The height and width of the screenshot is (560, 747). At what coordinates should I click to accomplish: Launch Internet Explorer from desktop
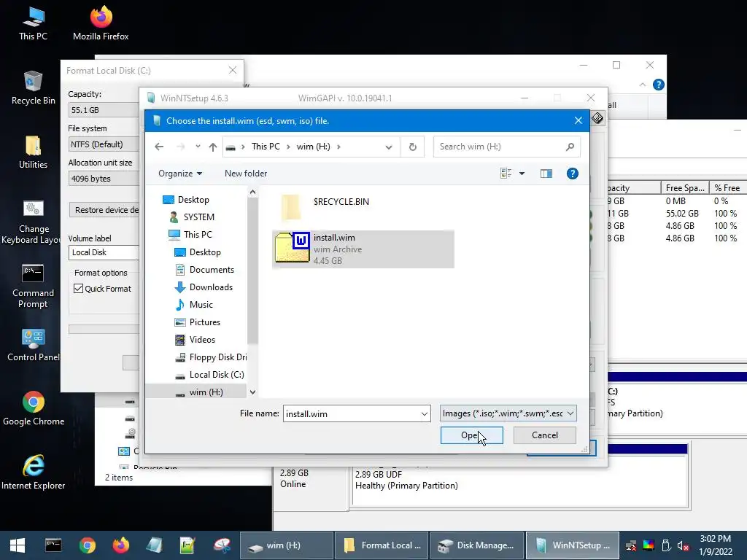point(33,472)
